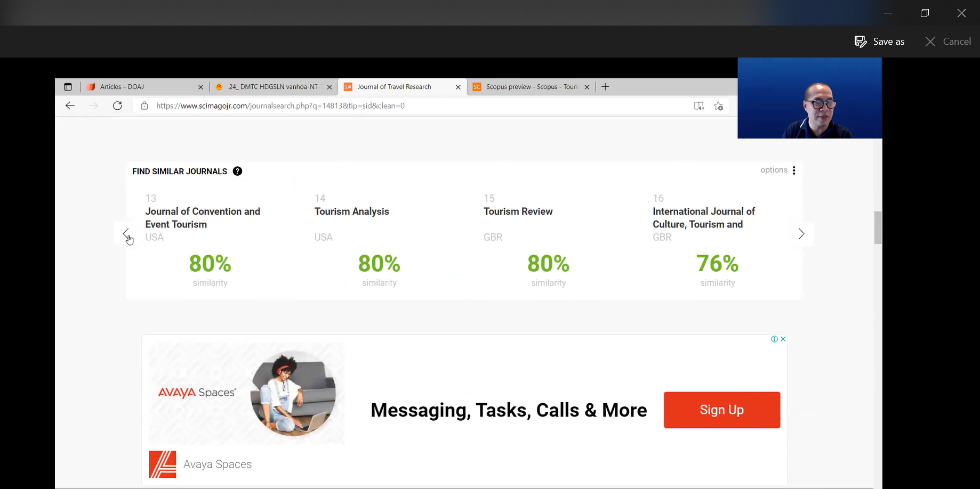View site security lock information

coord(144,105)
